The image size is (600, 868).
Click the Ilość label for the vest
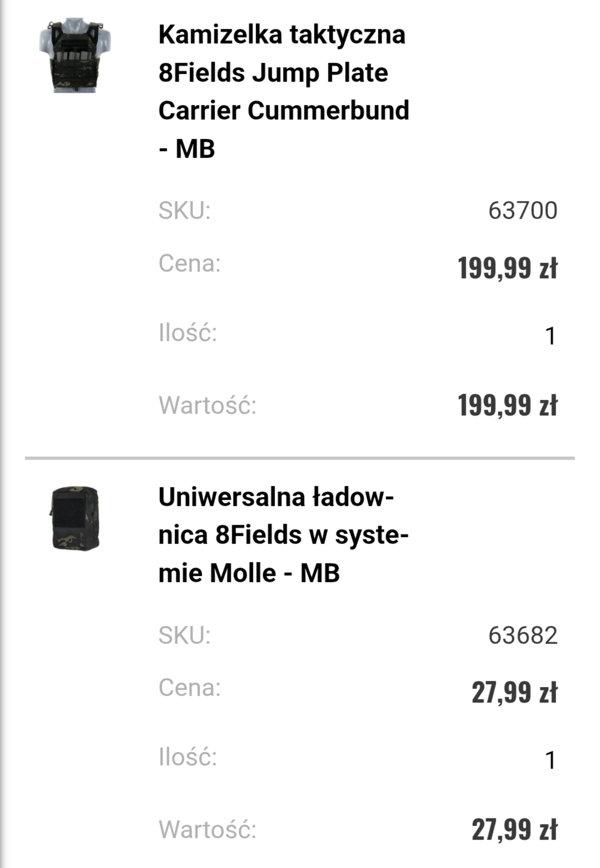(x=188, y=333)
